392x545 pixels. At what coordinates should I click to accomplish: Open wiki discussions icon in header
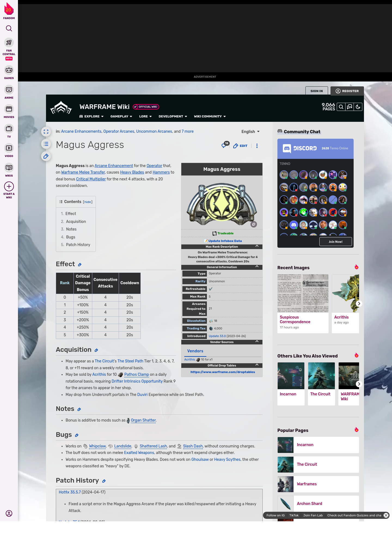tap(350, 107)
